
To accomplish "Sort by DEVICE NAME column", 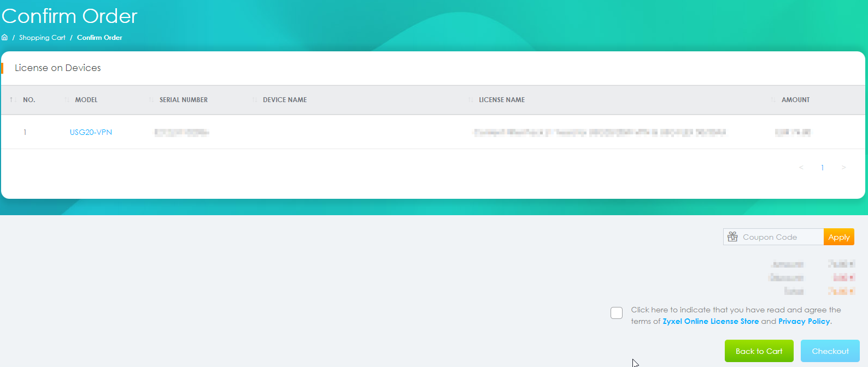I will (x=284, y=100).
